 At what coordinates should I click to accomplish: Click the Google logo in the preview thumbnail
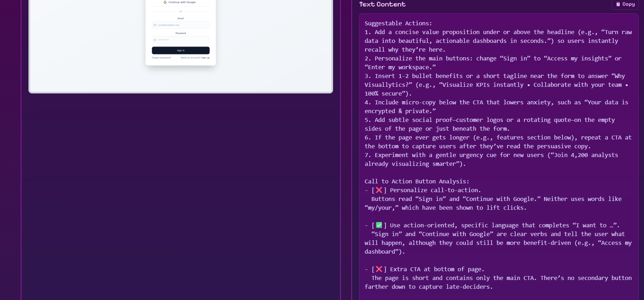pyautogui.click(x=165, y=2)
